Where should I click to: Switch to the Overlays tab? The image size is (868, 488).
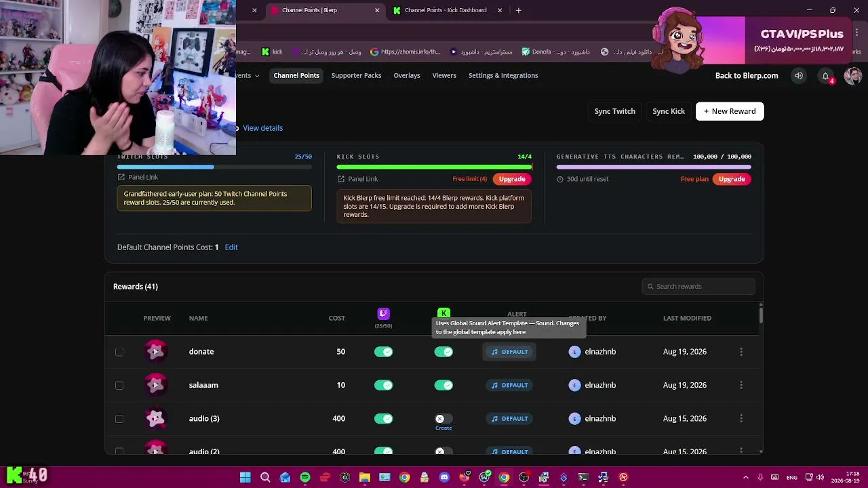pos(407,75)
